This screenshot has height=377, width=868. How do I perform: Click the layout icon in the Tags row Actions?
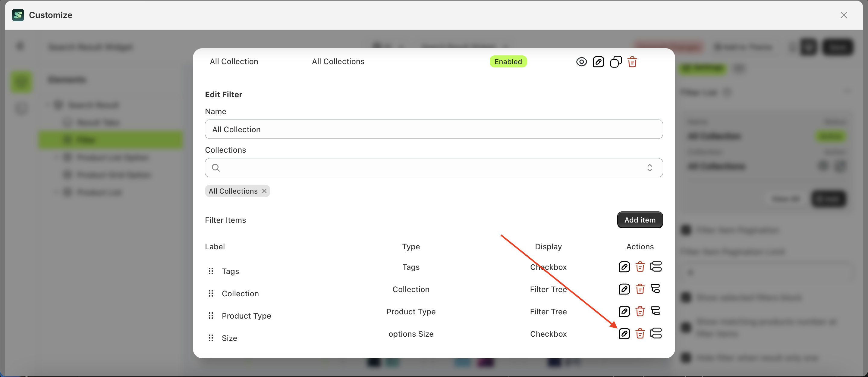[x=656, y=266]
